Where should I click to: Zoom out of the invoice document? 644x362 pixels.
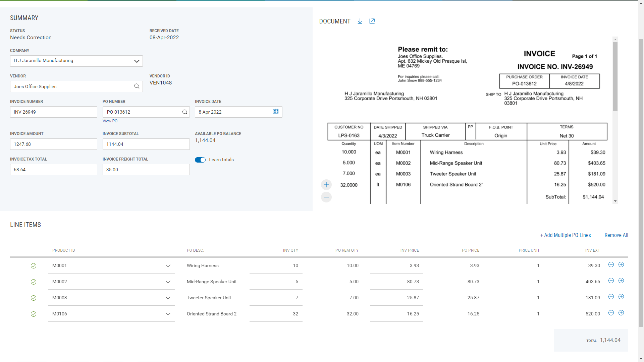click(x=326, y=197)
